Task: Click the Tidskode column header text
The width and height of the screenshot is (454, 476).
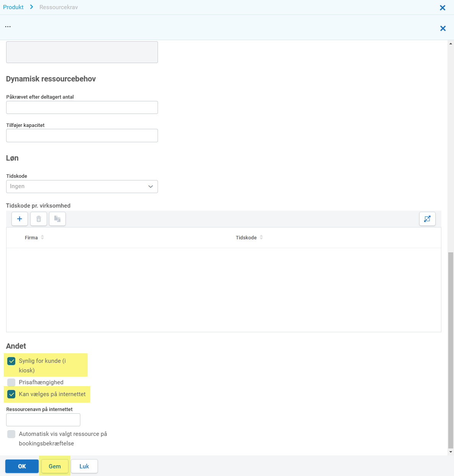Action: coord(246,238)
